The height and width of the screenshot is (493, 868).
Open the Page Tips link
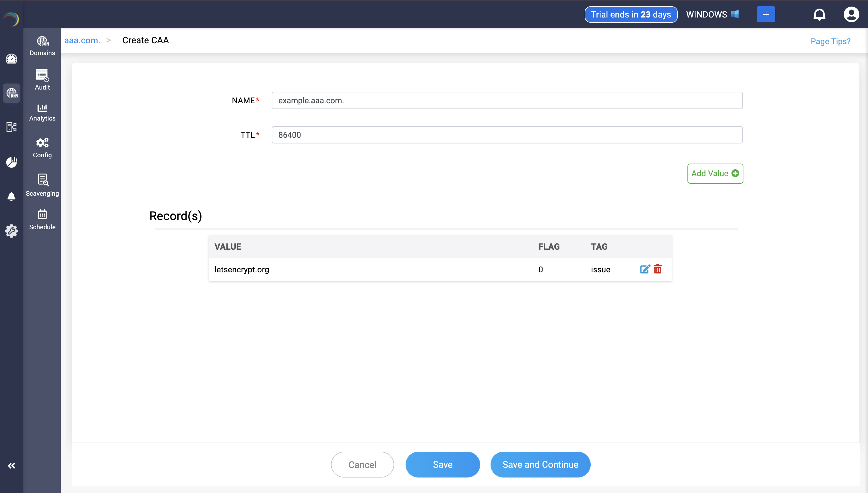[830, 41]
